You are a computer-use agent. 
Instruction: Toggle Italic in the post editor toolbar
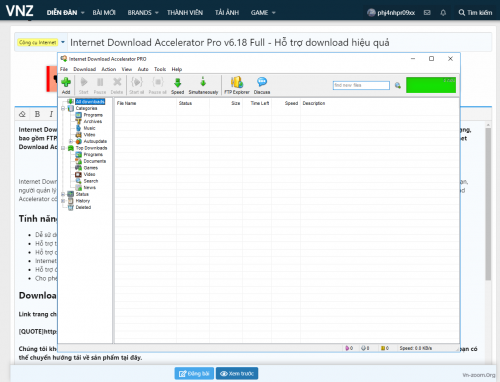(51, 114)
